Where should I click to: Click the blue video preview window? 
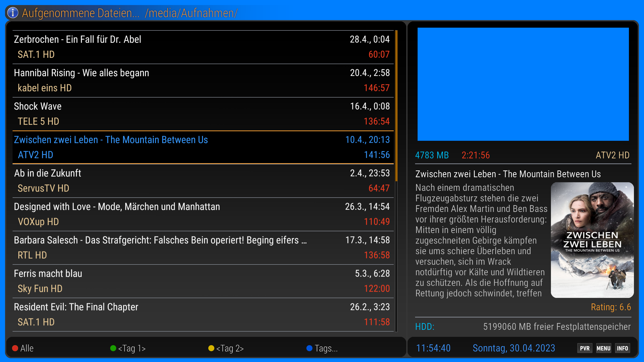(x=523, y=84)
